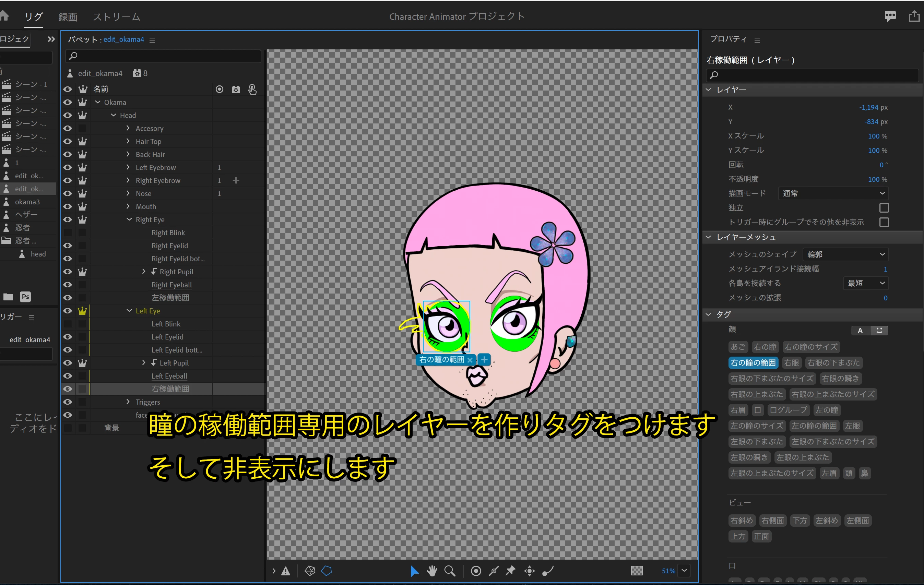The height and width of the screenshot is (585, 924).
Task: Click the puppet layer search field
Action: pos(163,56)
